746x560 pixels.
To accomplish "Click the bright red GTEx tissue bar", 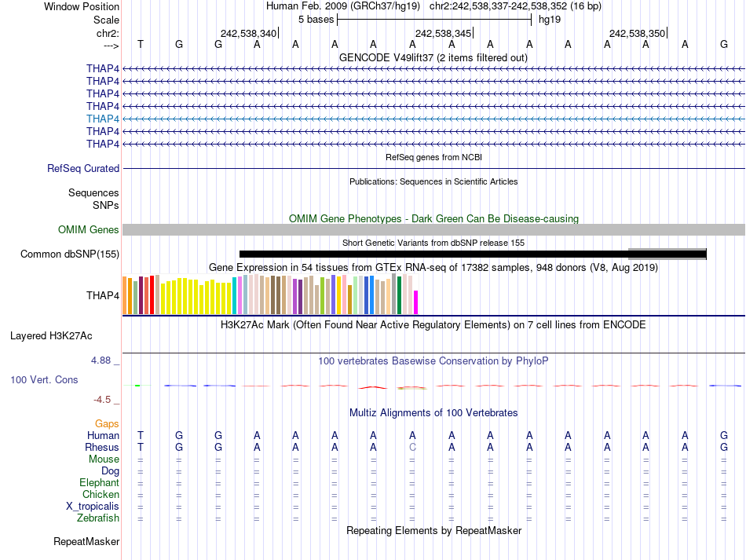I will point(152,295).
